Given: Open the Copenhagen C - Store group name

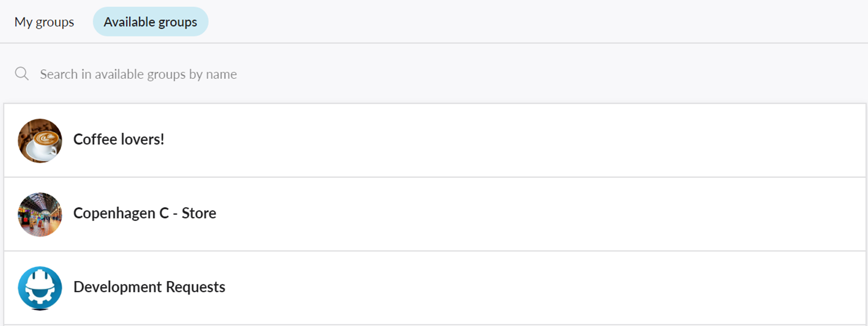Looking at the screenshot, I should (145, 213).
